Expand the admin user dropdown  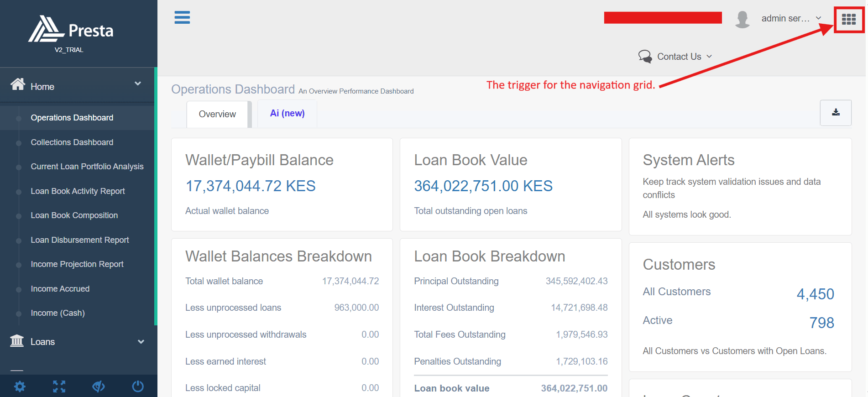point(791,18)
